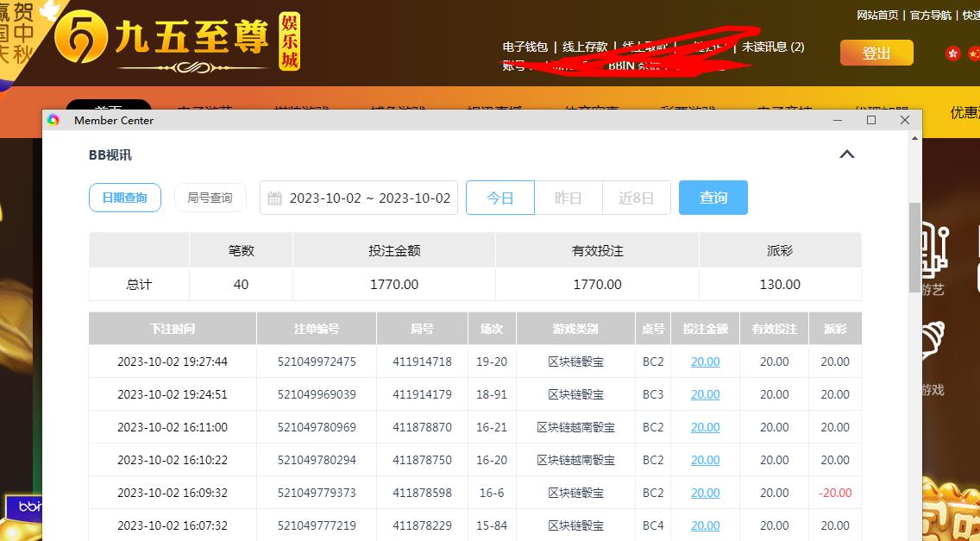Click round number 411878750
Viewport: 980px width, 541px height.
[x=422, y=460]
